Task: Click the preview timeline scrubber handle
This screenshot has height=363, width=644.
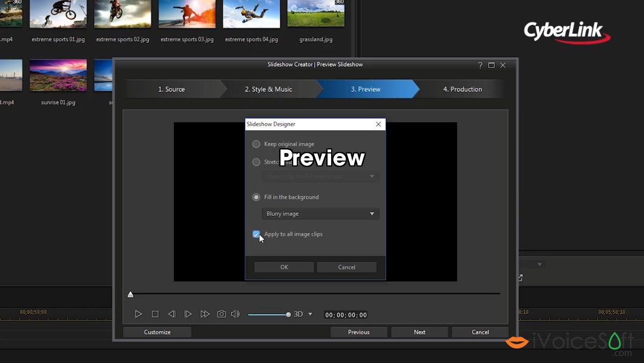Action: click(130, 294)
